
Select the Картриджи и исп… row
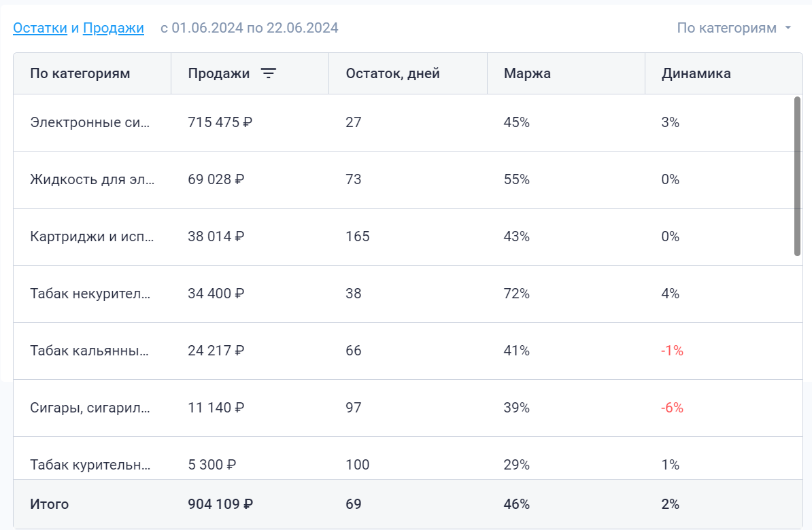92,236
